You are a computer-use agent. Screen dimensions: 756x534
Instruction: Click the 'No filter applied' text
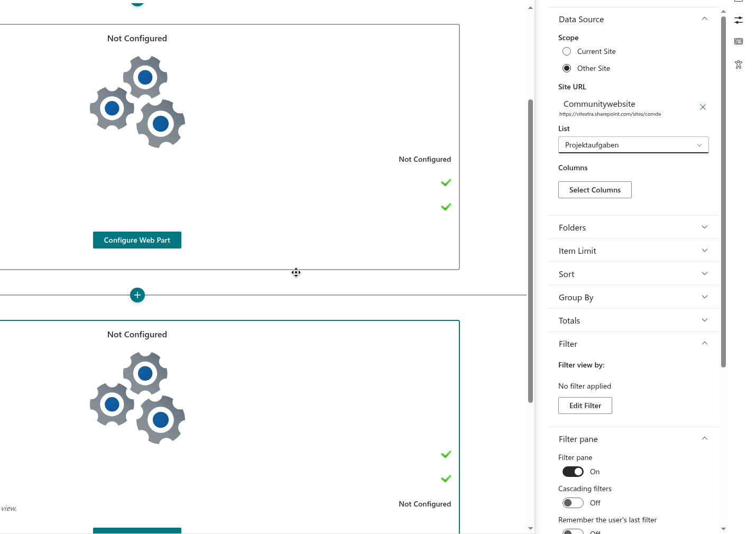[x=585, y=386]
